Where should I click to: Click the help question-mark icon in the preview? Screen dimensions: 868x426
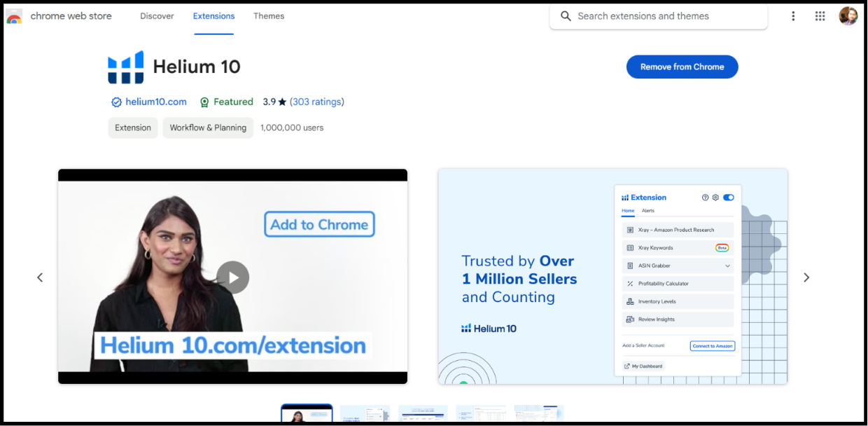(704, 198)
